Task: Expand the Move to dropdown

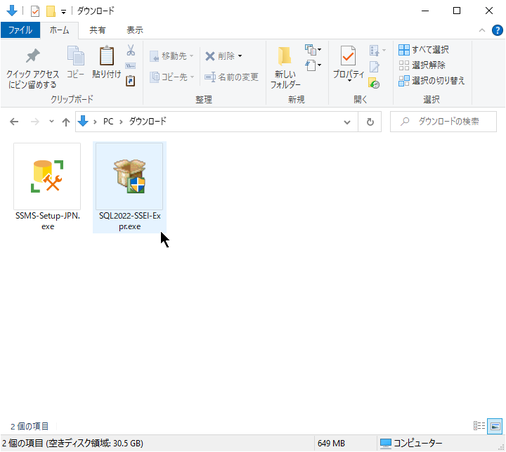Action: 191,56
